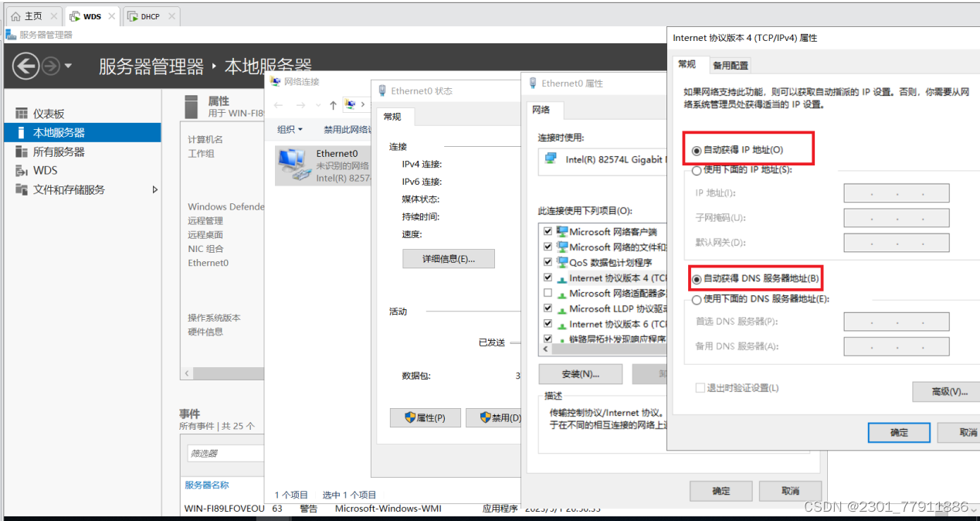
Task: Click the 安装(N)... button
Action: click(x=581, y=374)
